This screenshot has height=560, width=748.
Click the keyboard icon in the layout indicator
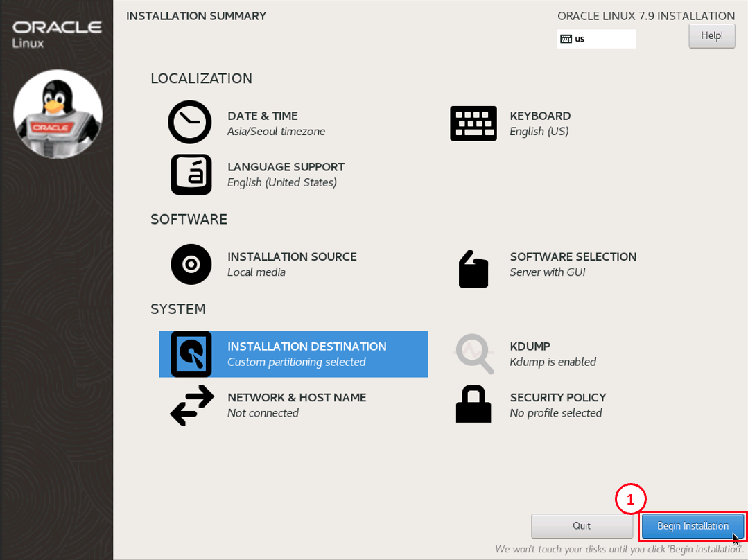[x=566, y=39]
